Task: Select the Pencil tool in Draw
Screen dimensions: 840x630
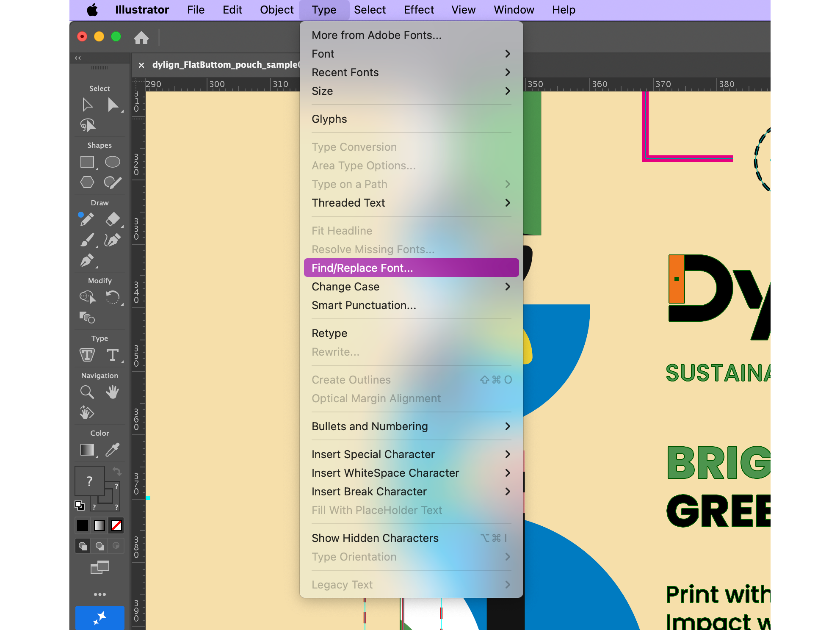Action: pos(86,219)
